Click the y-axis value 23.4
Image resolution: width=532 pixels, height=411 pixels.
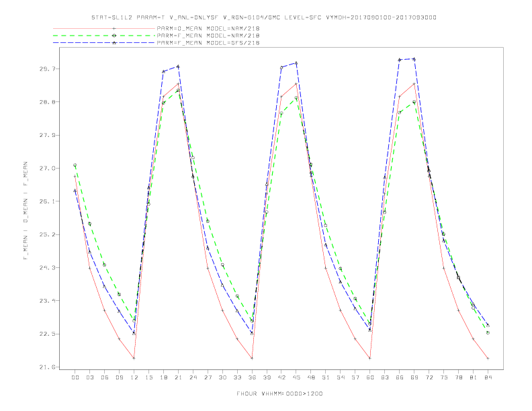(48, 301)
